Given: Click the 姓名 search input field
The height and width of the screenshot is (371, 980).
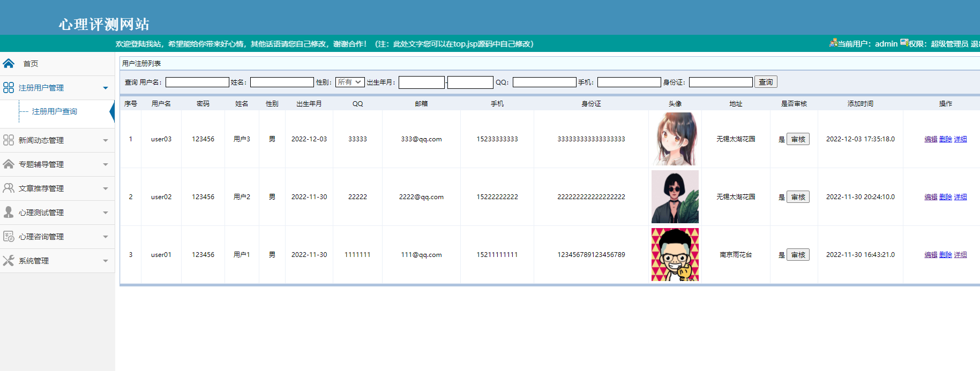Looking at the screenshot, I should 282,82.
